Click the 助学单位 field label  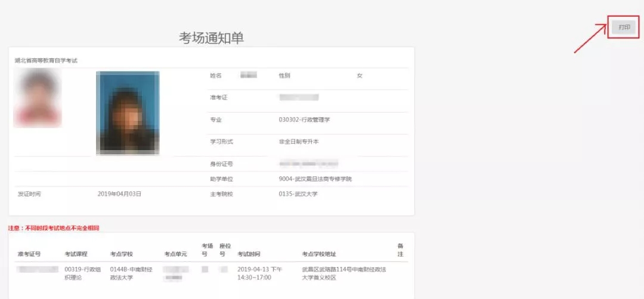click(x=221, y=179)
